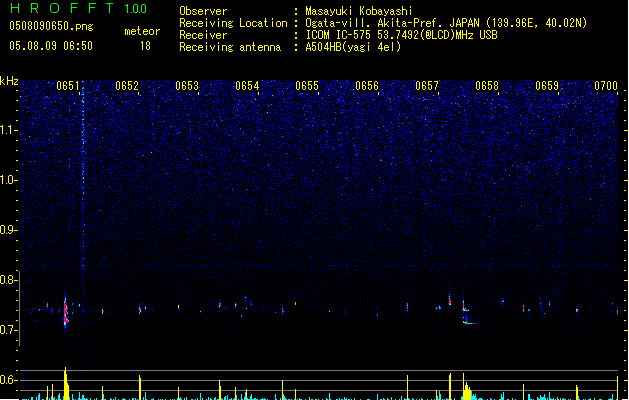Click the 0700 time marker
Viewport: 629px width, 400px height.
coord(606,86)
